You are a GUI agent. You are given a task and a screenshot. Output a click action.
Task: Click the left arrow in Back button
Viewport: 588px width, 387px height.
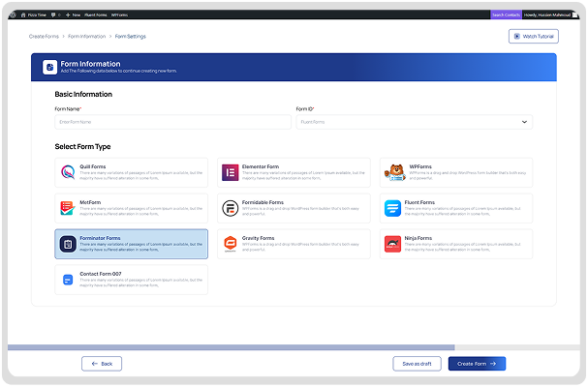coord(95,364)
